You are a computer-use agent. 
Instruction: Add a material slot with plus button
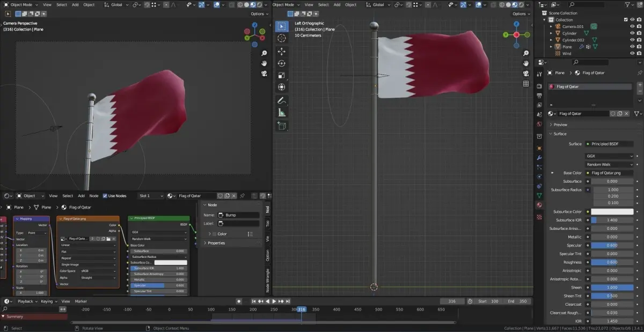639,85
